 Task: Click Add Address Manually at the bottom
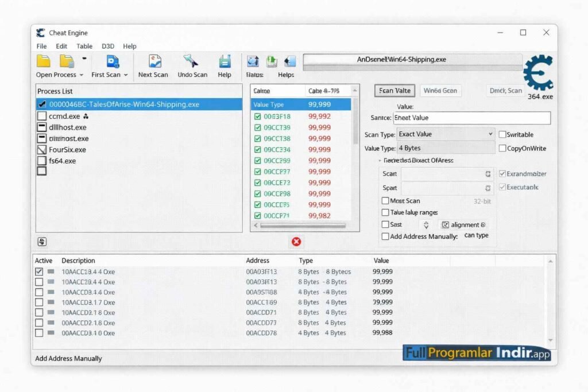click(68, 358)
